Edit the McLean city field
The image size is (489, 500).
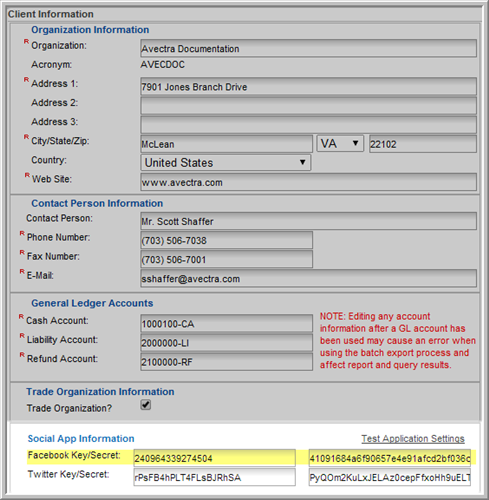[x=226, y=144]
